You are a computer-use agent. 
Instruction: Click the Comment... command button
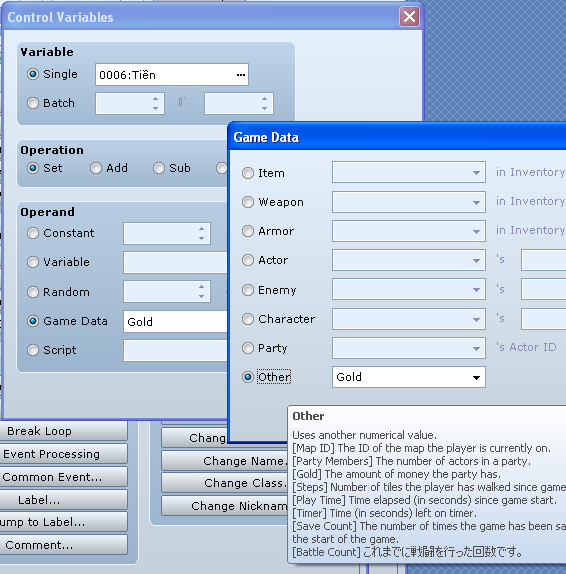[x=64, y=545]
